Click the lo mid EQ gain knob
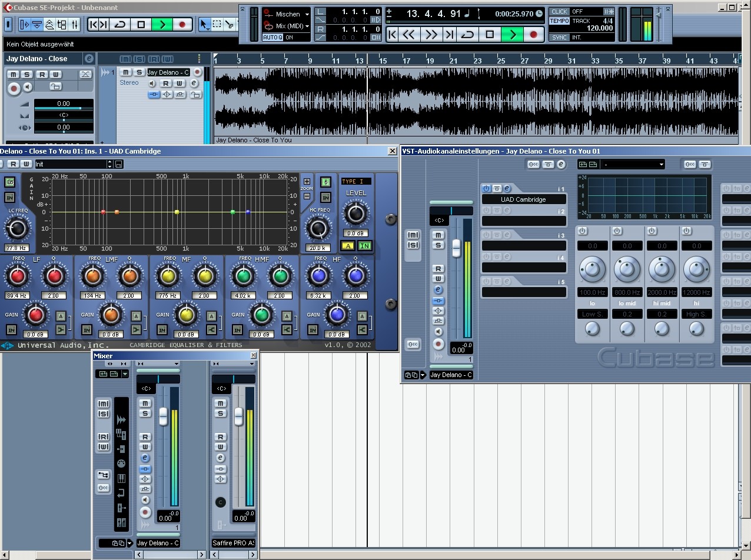 click(627, 269)
